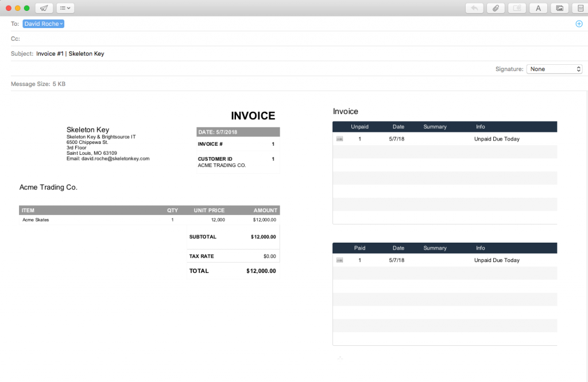Click the 'Skeleton Key' company name
This screenshot has height=382, width=588.
click(88, 130)
